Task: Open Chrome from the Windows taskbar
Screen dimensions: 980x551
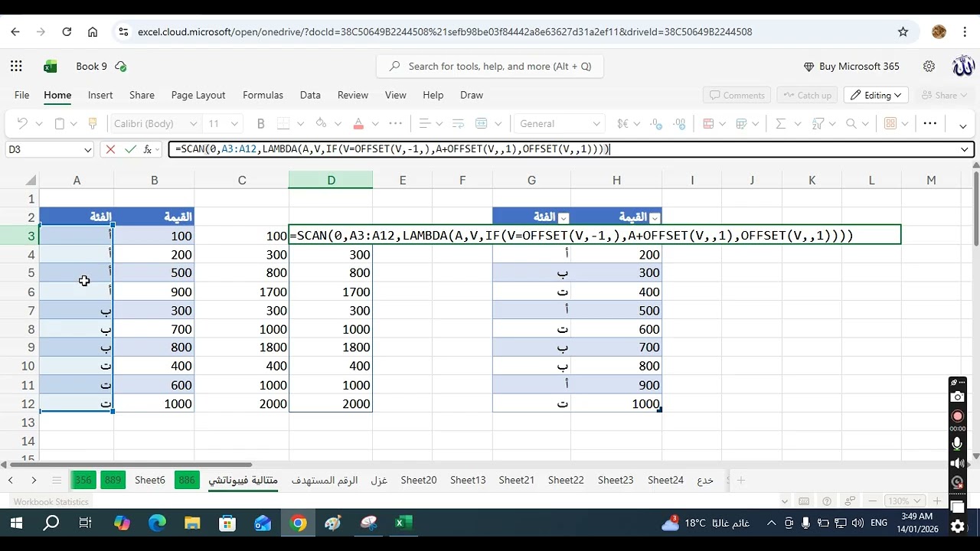Action: (x=299, y=523)
